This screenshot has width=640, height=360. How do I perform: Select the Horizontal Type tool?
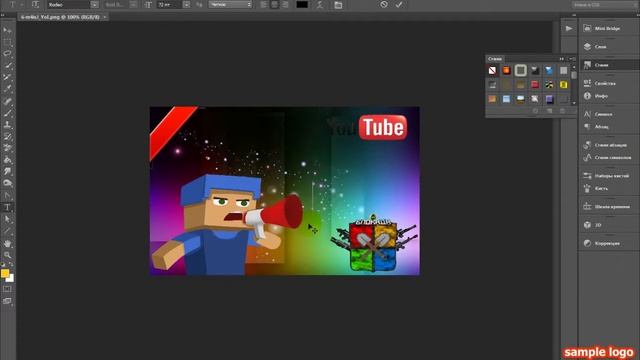pos(7,207)
